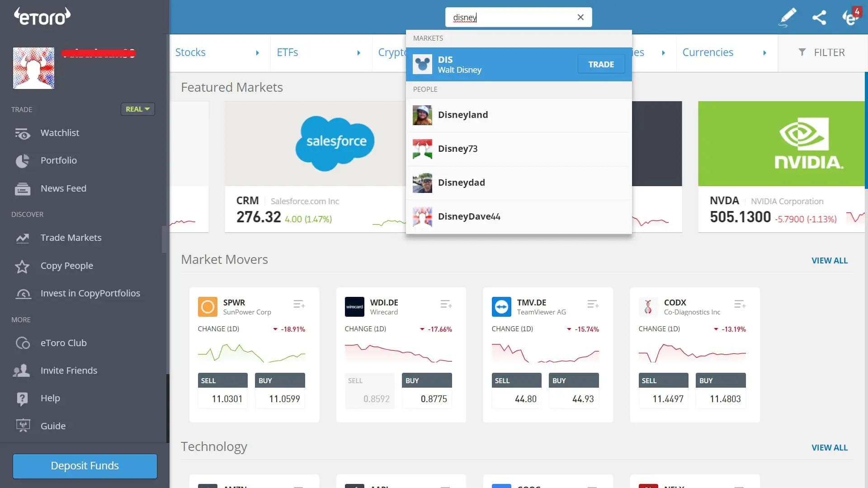Image resolution: width=868 pixels, height=488 pixels.
Task: Select Disney73 from people results
Action: pyautogui.click(x=519, y=149)
